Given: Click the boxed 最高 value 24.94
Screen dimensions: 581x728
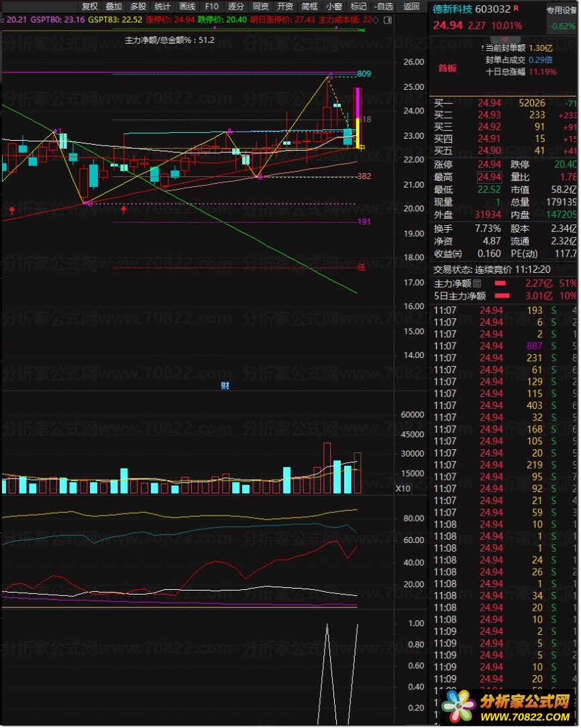Looking at the screenshot, I should click(x=490, y=177).
